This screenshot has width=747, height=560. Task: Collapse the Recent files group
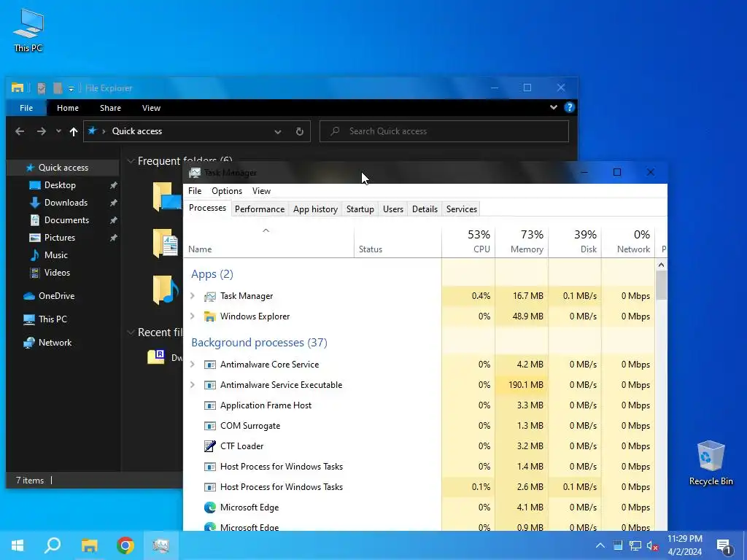pyautogui.click(x=131, y=332)
